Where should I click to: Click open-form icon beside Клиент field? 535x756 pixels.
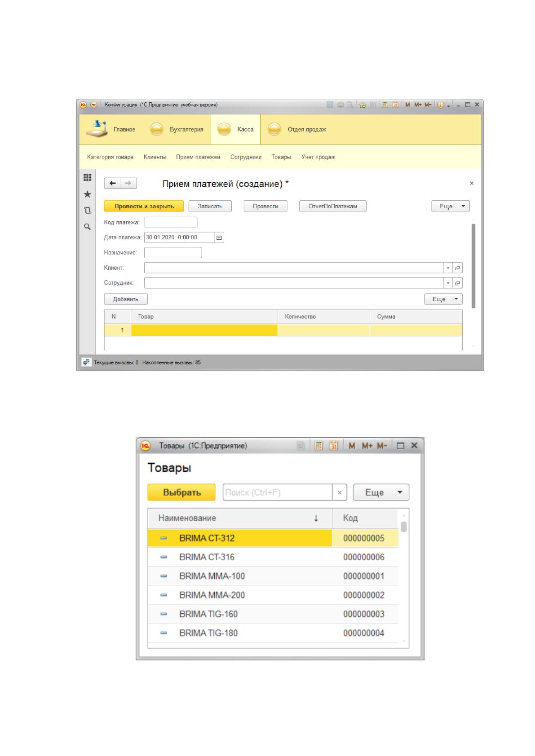(x=458, y=268)
